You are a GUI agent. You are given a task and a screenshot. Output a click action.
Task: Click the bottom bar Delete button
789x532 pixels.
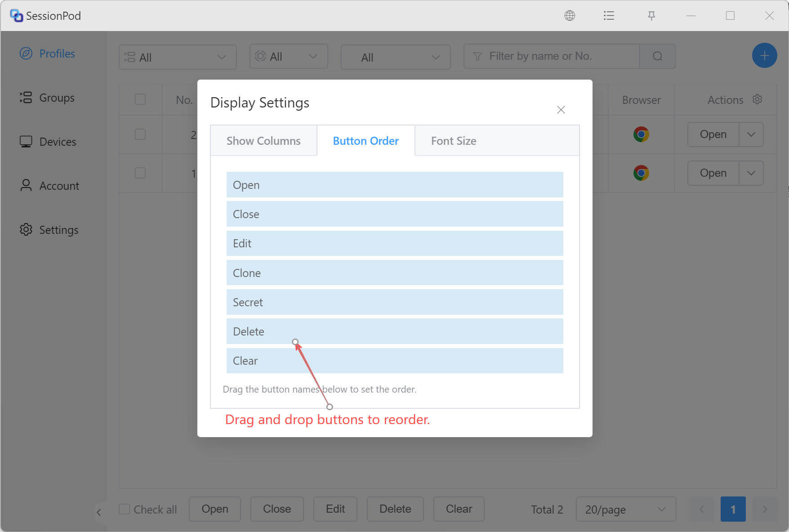[395, 509]
